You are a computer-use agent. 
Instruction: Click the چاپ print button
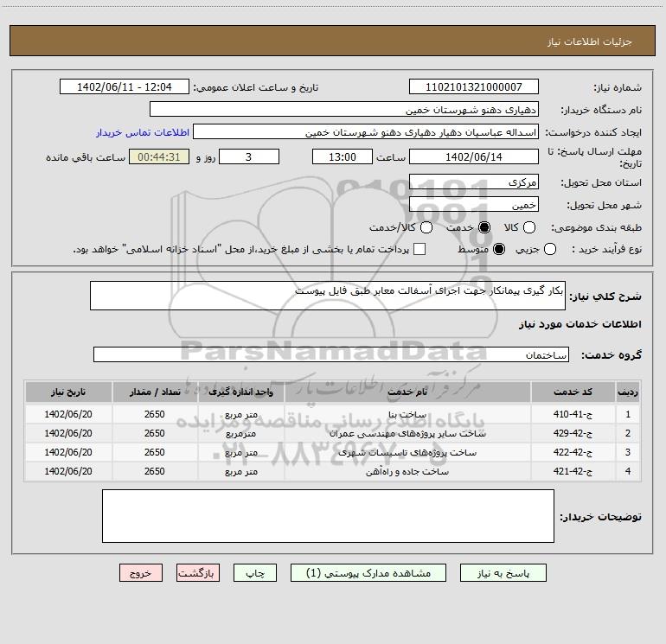tap(255, 573)
